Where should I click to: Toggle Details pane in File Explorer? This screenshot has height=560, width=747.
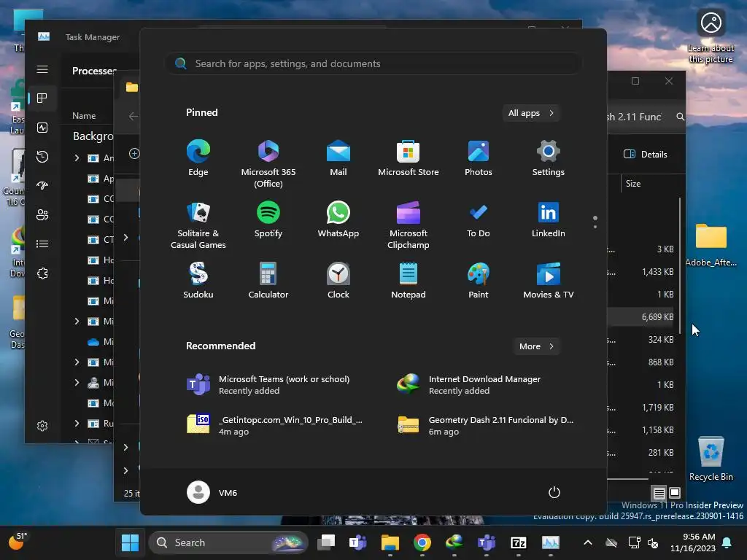(x=646, y=155)
